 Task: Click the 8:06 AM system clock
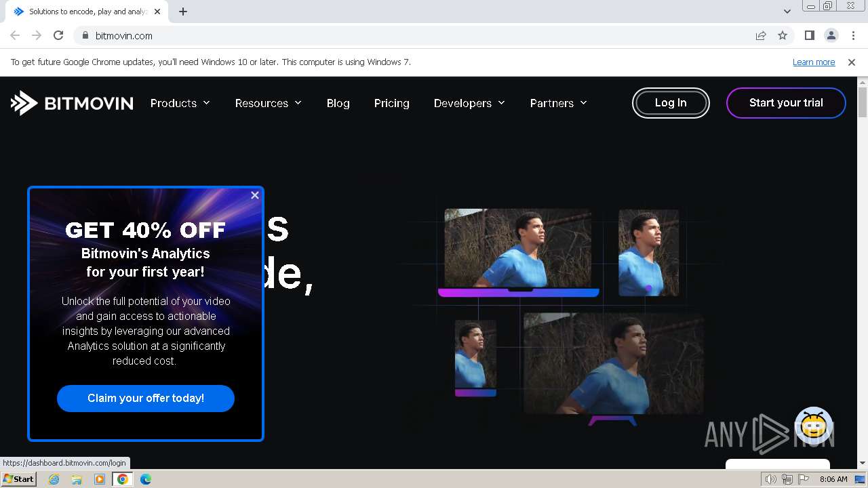click(833, 479)
